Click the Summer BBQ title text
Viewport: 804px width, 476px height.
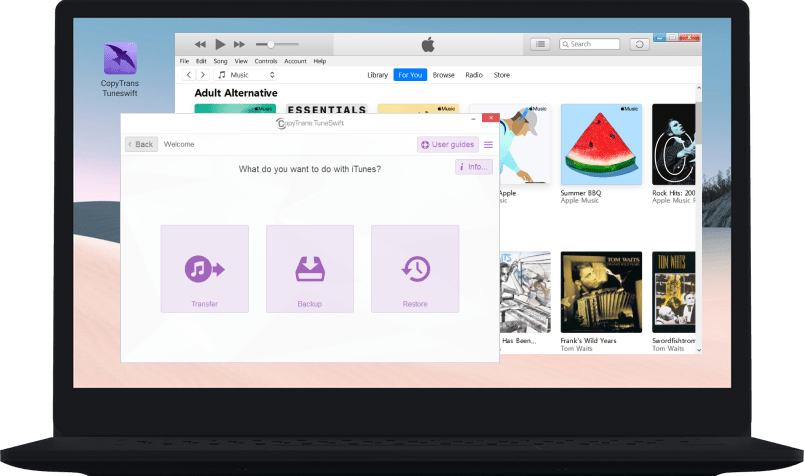coord(580,193)
